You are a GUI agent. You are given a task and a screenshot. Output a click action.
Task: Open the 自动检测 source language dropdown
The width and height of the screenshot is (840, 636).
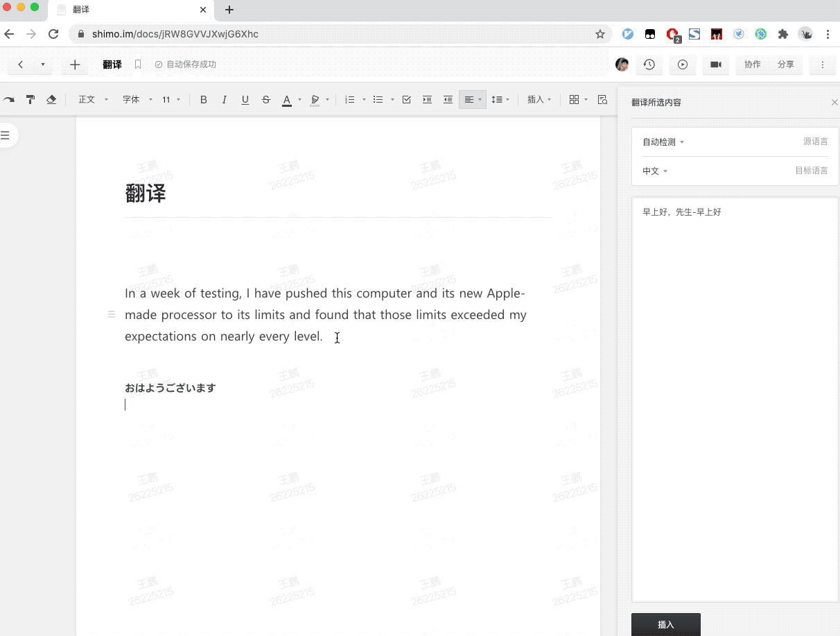coord(663,142)
